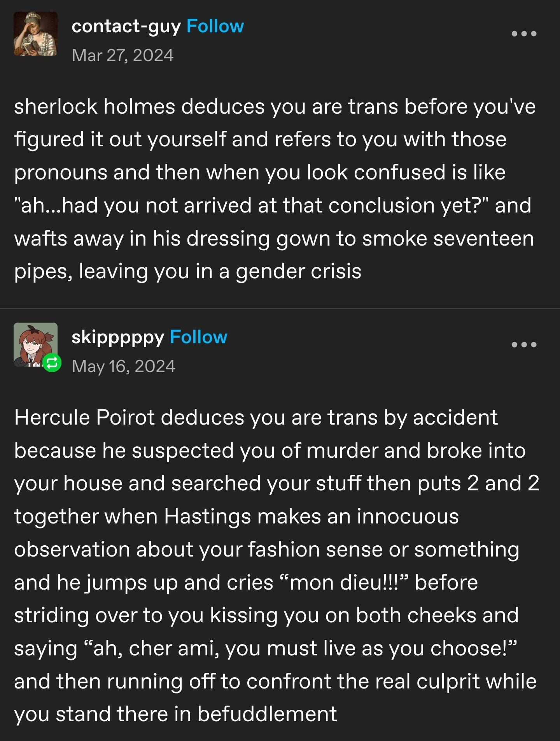Screen dimensions: 560x741
Task: Click the Hercule Poirot reblog text
Action: click(277, 565)
